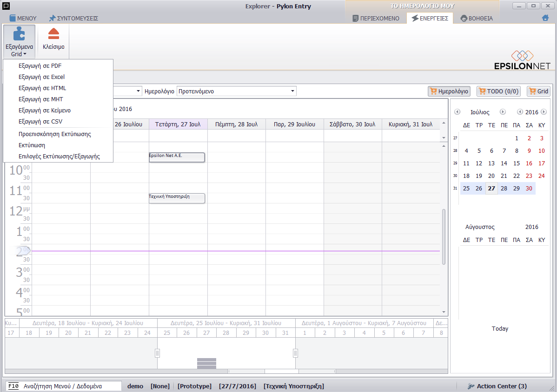This screenshot has height=392, width=557.
Task: Click the 10:00 time slot label
Action: 20,170
